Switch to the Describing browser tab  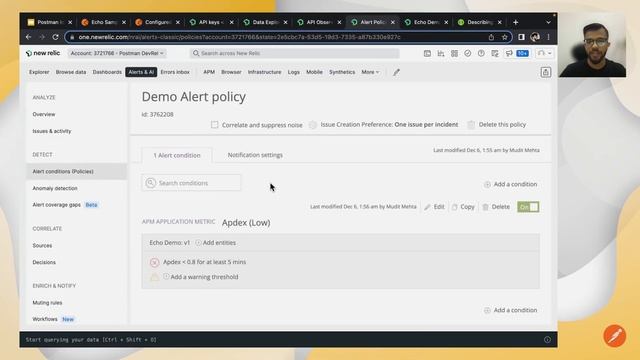click(x=480, y=22)
